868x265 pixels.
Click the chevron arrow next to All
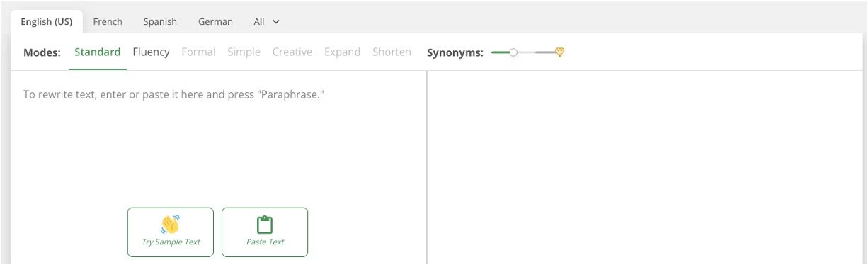276,22
